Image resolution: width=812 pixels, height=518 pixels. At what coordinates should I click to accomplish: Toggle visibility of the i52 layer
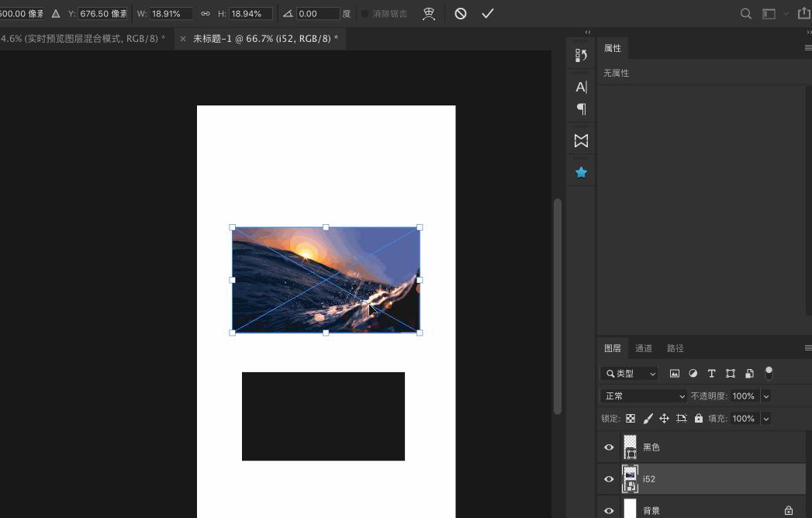click(x=609, y=478)
